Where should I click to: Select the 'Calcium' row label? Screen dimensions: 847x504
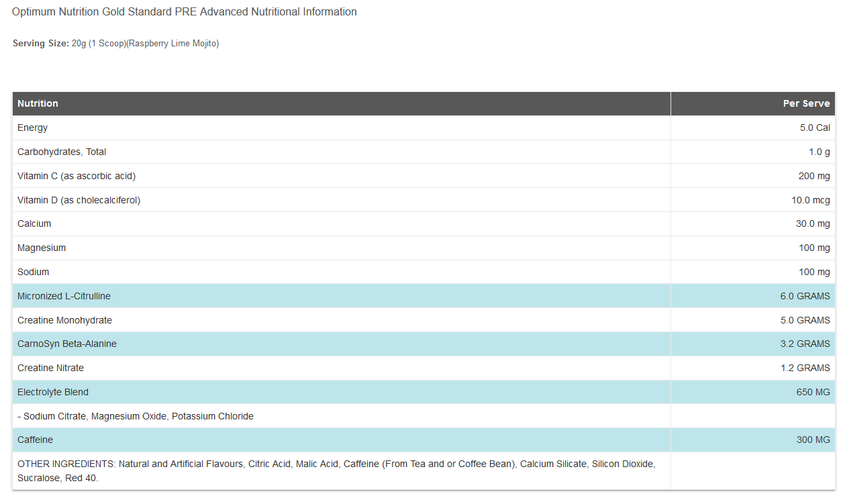click(x=34, y=223)
